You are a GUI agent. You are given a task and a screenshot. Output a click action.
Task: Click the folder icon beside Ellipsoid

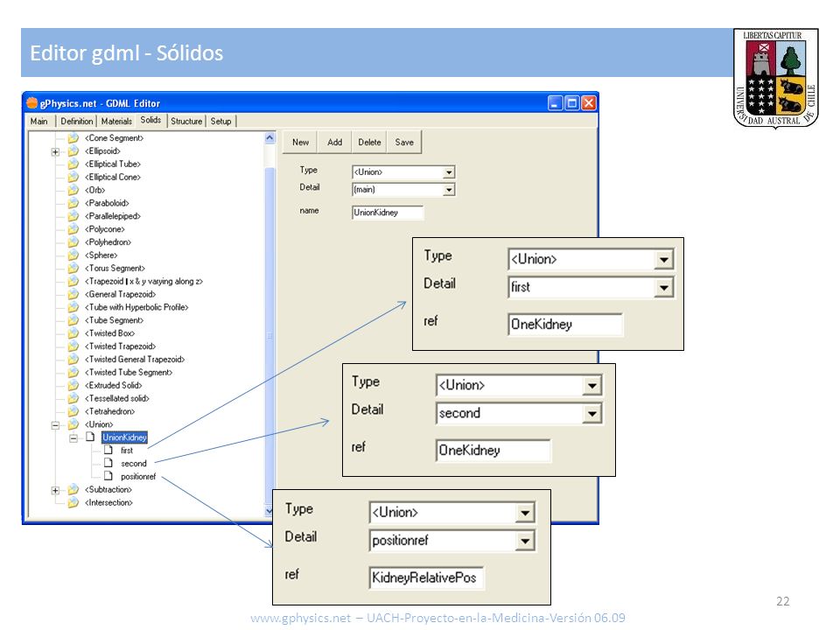(73, 151)
